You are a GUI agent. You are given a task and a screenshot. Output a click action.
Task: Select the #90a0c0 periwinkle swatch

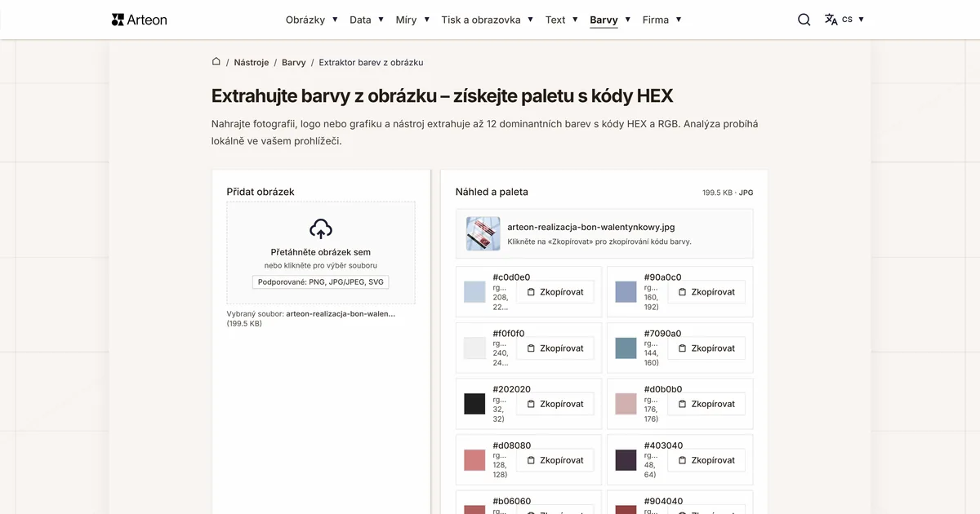626,292
